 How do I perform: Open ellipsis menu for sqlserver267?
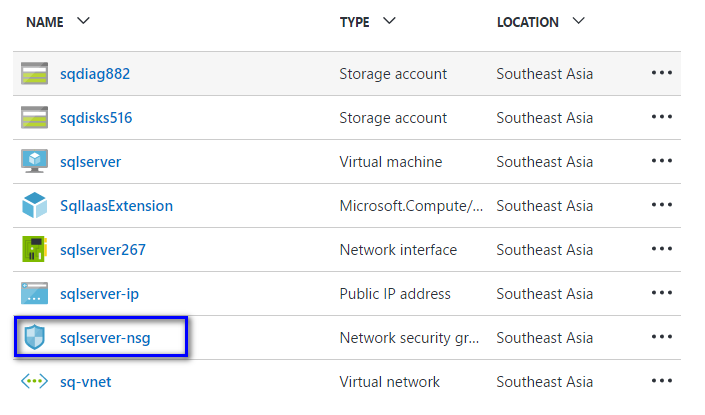pos(662,249)
